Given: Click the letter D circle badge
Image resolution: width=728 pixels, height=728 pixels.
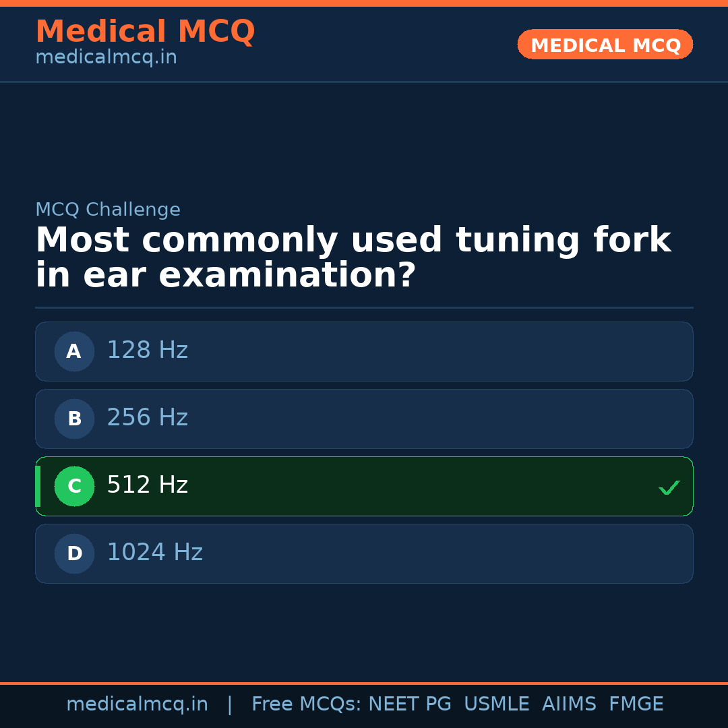Looking at the screenshot, I should (x=74, y=553).
